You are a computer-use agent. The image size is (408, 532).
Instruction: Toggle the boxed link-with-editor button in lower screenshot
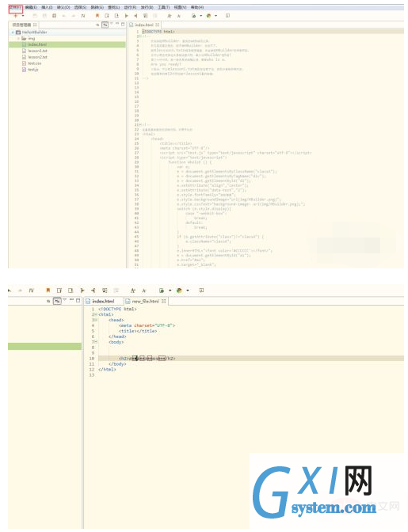coord(57,301)
